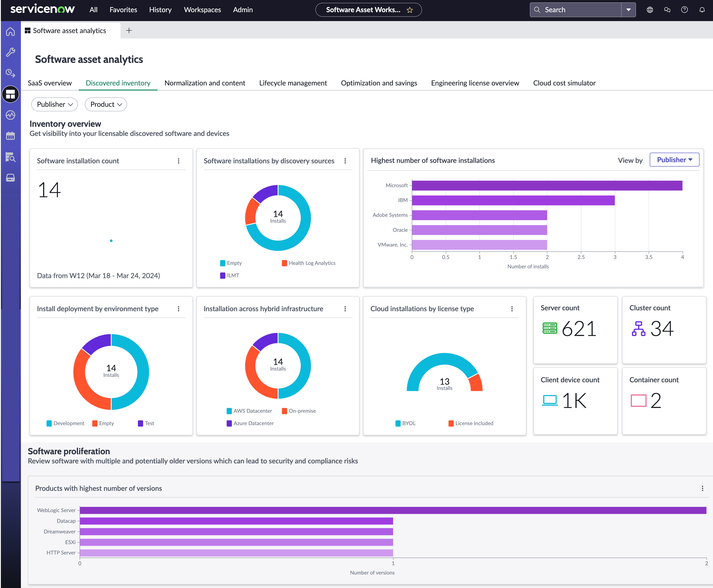Toggle the BYOL legend entry
The image size is (713, 588).
405,423
